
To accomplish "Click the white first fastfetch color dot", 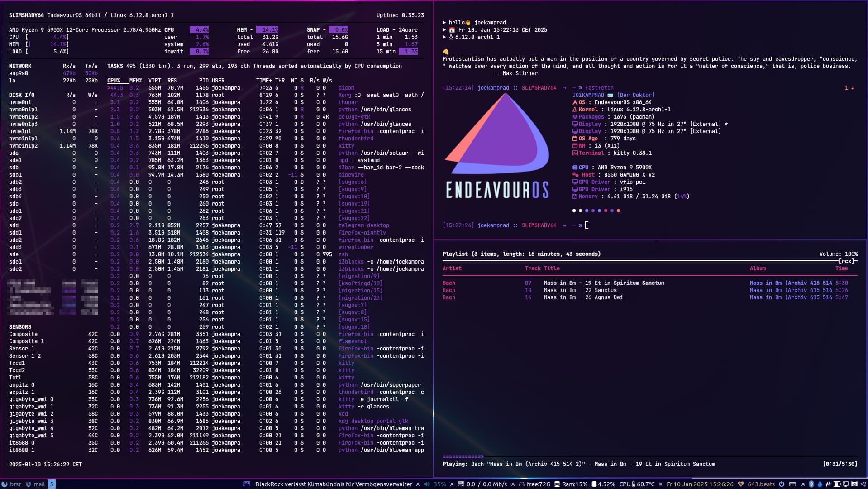I will click(x=574, y=211).
